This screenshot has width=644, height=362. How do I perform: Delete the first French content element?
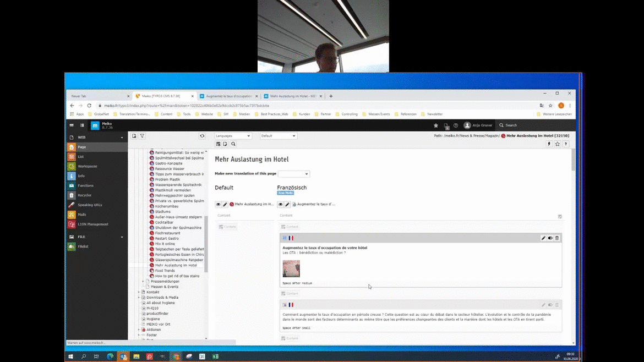pyautogui.click(x=557, y=238)
